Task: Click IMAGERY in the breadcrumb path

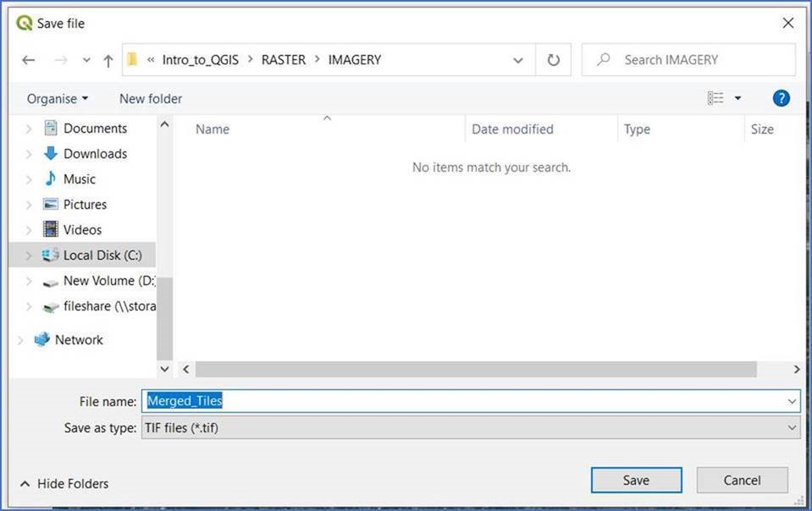Action: tap(354, 60)
